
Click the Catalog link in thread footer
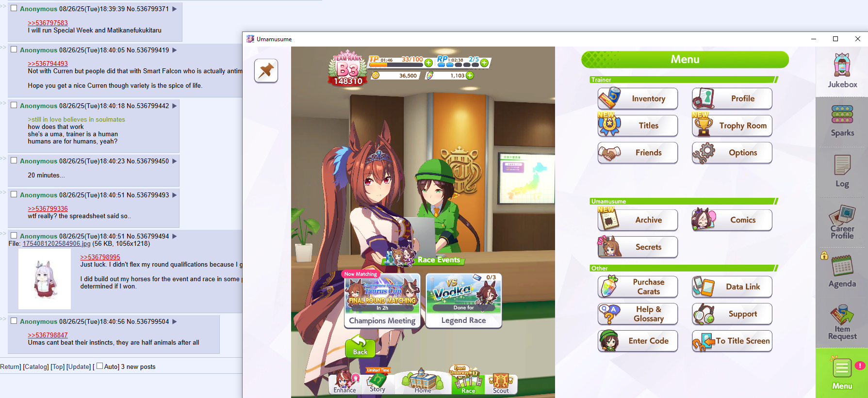point(36,366)
